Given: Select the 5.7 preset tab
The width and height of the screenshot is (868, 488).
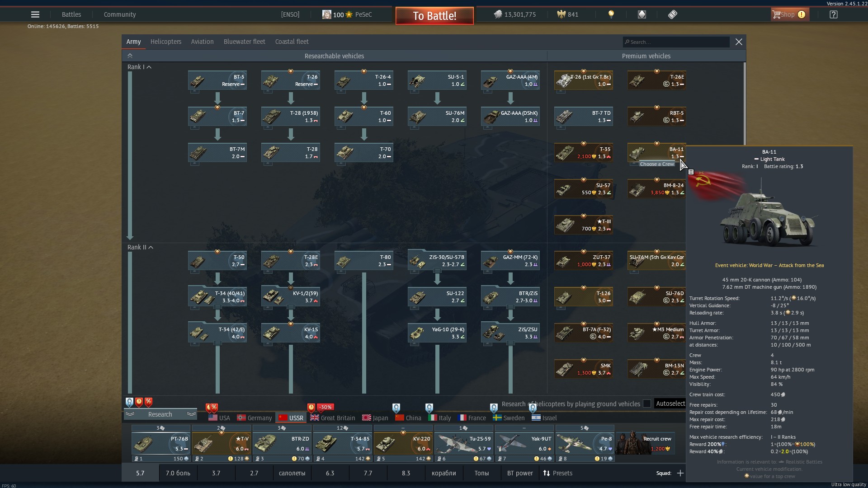Looking at the screenshot, I should (140, 473).
